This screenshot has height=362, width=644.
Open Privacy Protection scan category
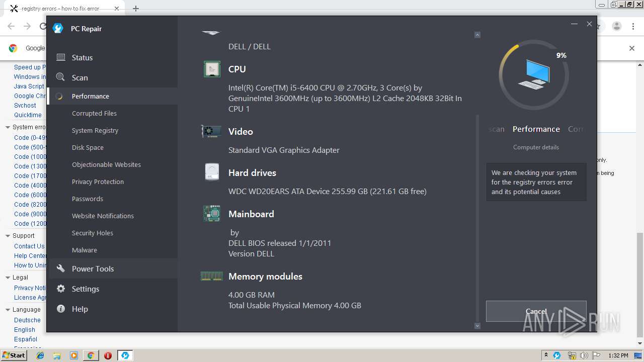[98, 182]
